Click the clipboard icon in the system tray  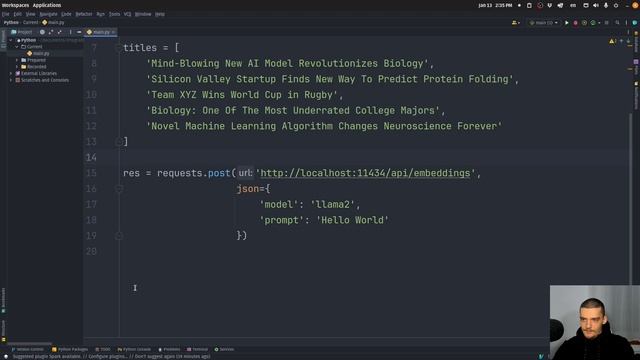[x=529, y=5]
